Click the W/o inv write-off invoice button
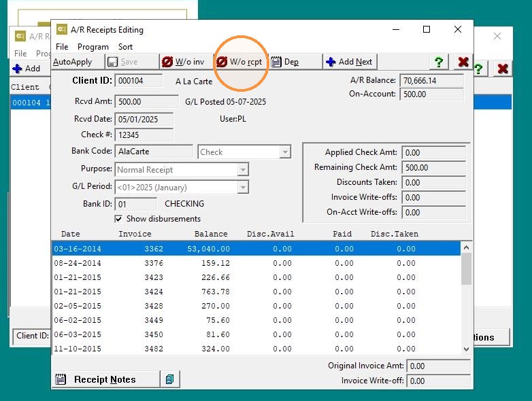Viewport: 532px width, 401px height. click(186, 62)
